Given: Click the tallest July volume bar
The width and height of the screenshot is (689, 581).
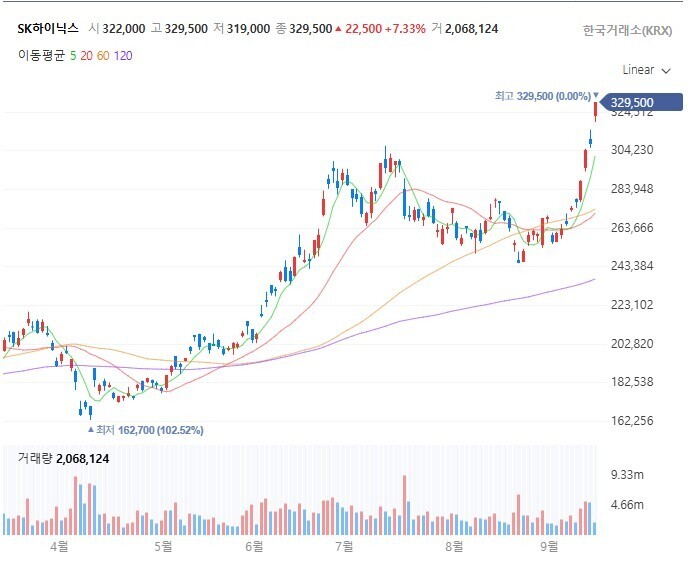Looking at the screenshot, I should tap(404, 505).
